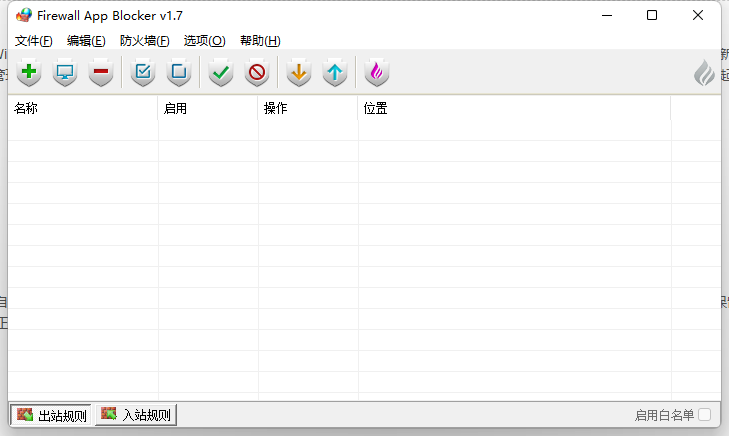The width and height of the screenshot is (729, 436).
Task: Click the blue monitor Add Process icon
Action: click(65, 72)
